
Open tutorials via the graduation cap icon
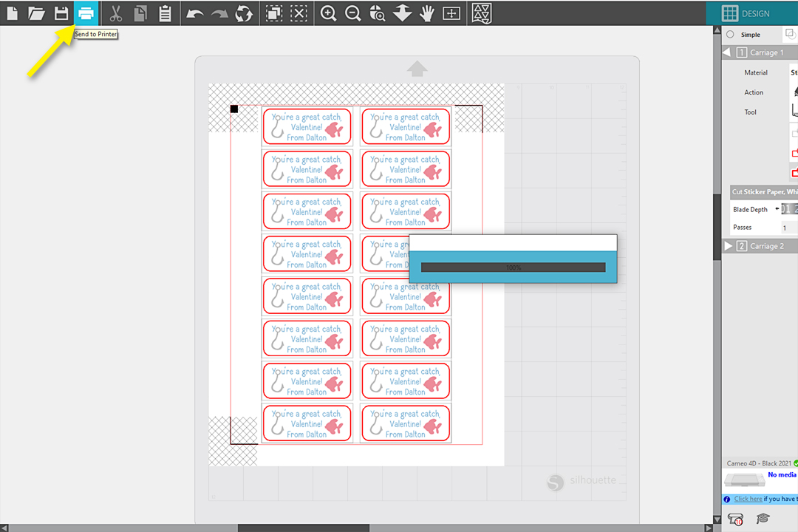pyautogui.click(x=763, y=518)
